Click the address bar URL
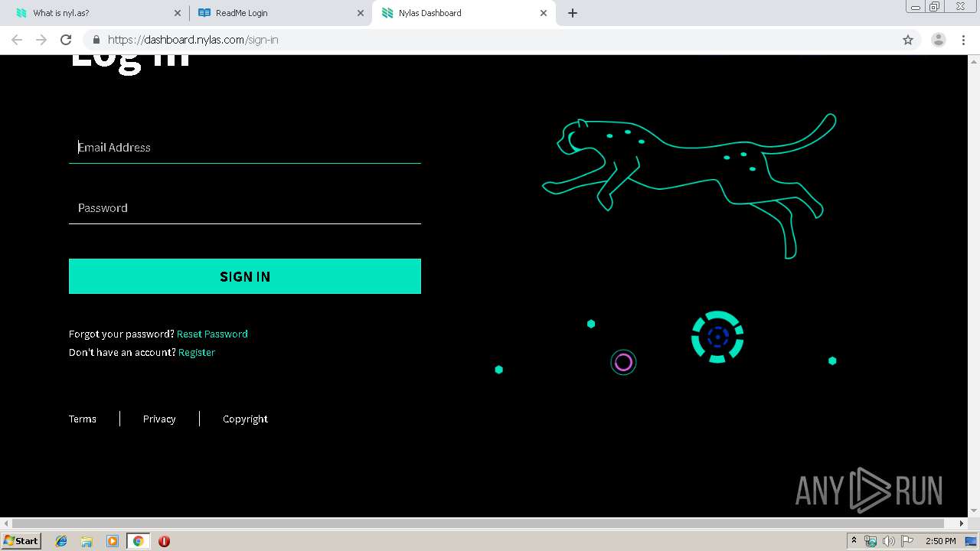This screenshot has width=980, height=551. pyautogui.click(x=193, y=40)
